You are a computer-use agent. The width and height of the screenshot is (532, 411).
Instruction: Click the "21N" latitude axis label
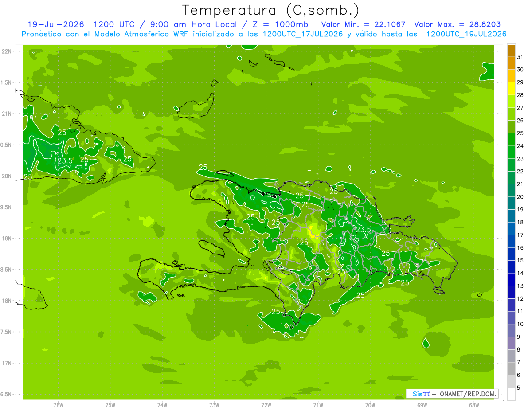click(8, 114)
